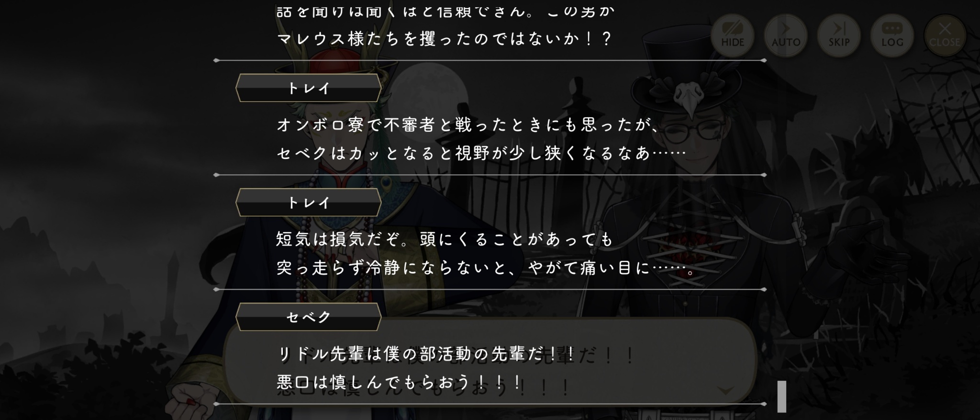Select the セベク name tag
Screen dimensions: 980x420
[309, 317]
